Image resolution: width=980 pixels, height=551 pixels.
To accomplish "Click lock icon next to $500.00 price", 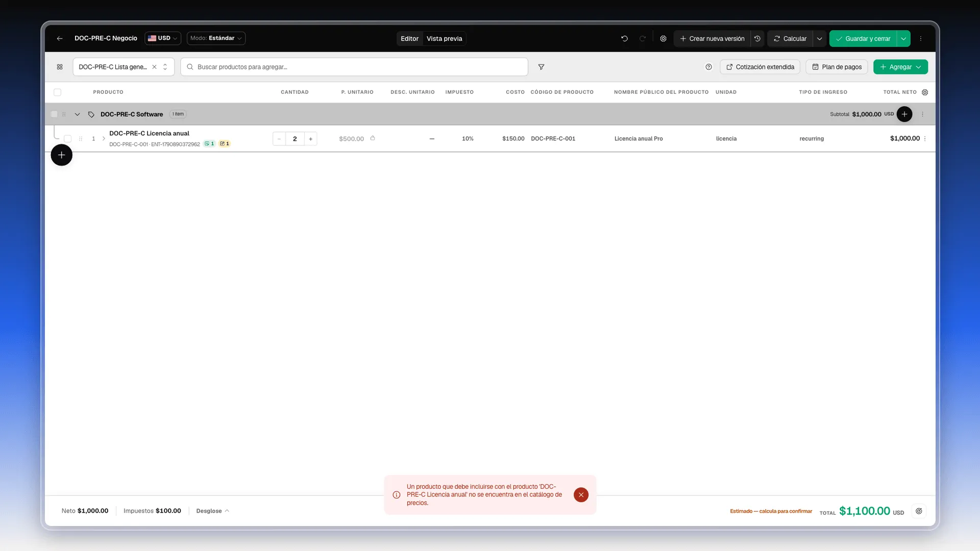I will pos(373,138).
